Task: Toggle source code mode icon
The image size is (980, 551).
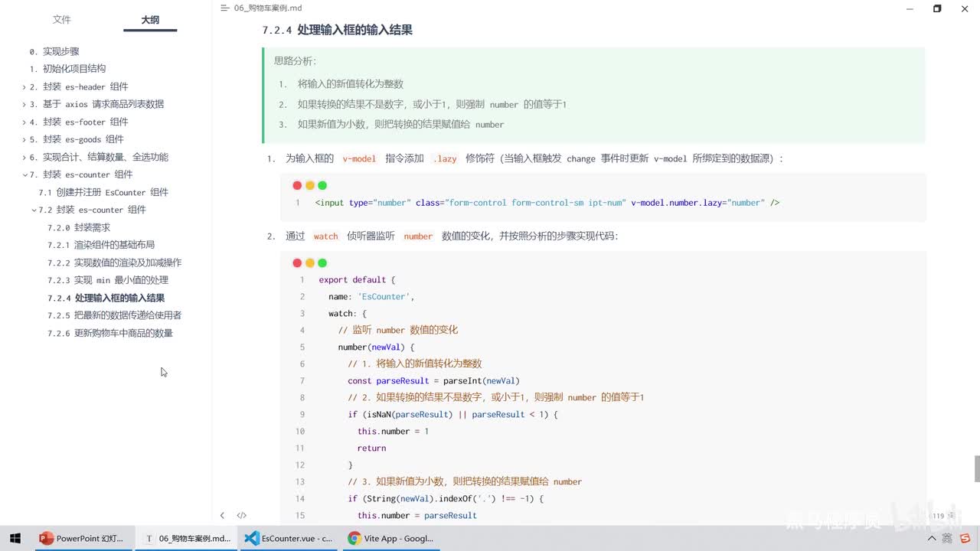Action: click(241, 516)
